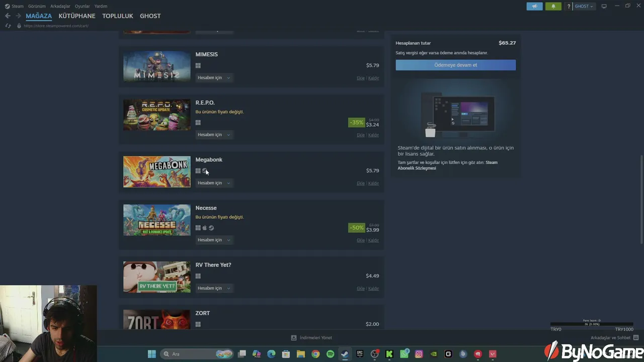Open Instagram from the taskbar

tap(419, 354)
